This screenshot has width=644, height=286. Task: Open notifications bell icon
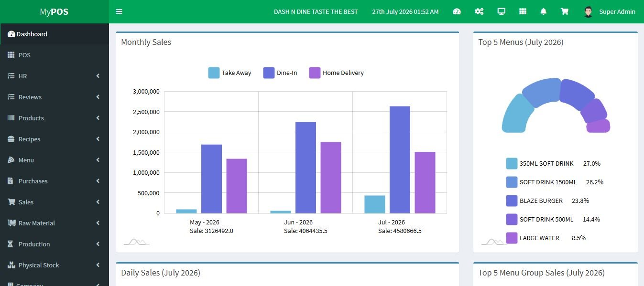tap(544, 11)
